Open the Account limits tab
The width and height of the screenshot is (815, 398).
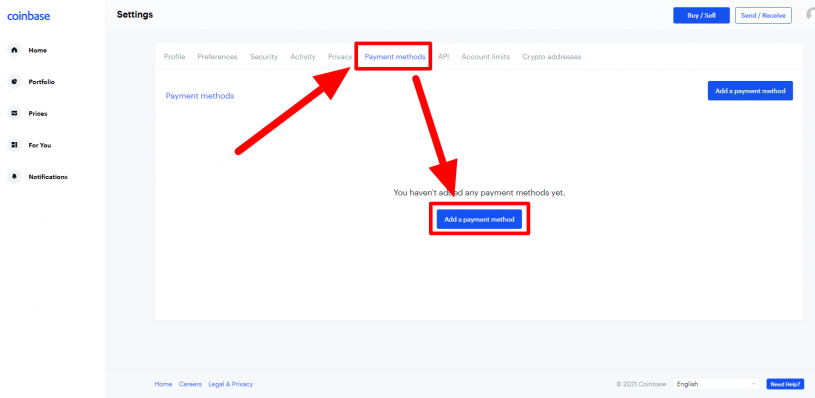coord(485,57)
